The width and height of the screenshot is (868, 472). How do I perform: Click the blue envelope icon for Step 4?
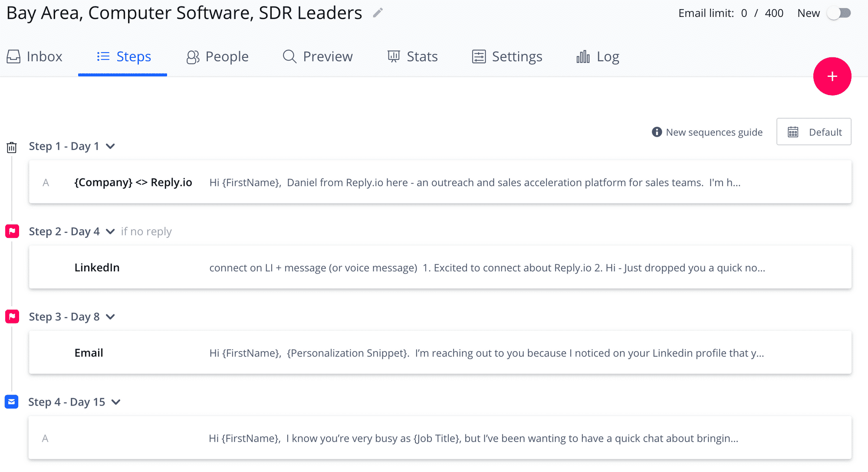point(12,402)
